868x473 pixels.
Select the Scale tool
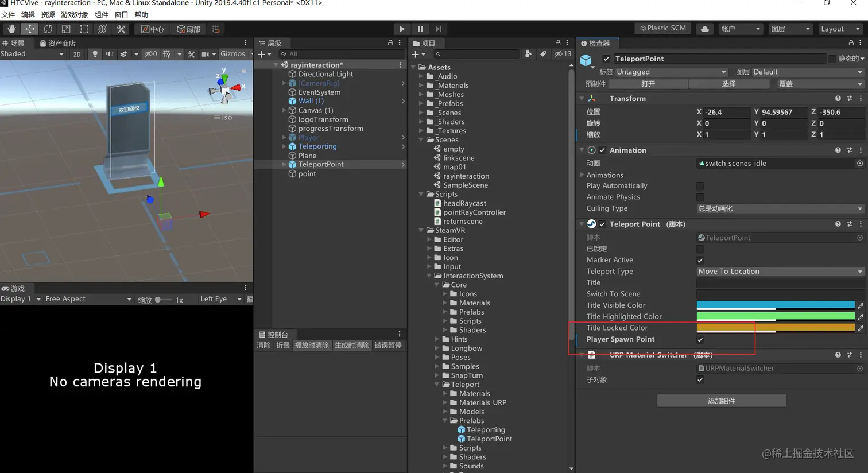click(66, 29)
